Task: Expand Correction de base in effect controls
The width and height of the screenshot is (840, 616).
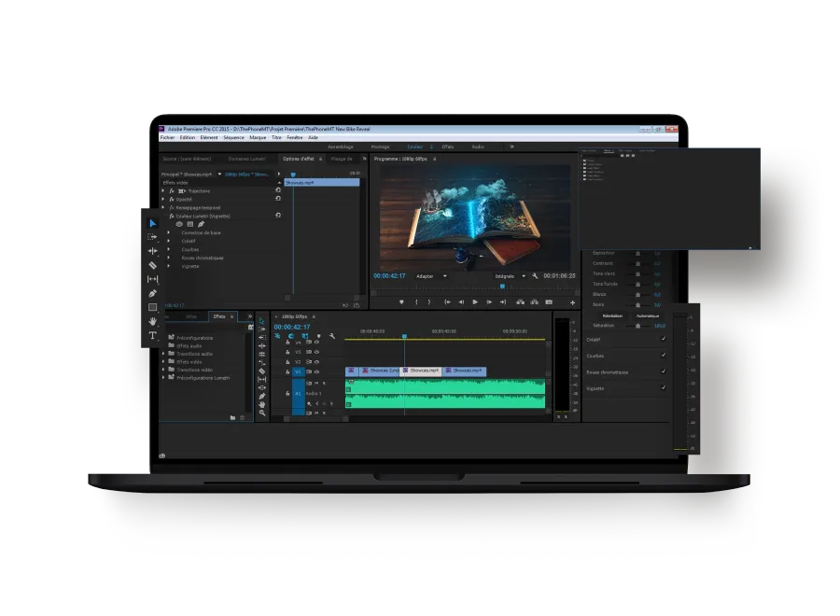Action: (x=169, y=232)
